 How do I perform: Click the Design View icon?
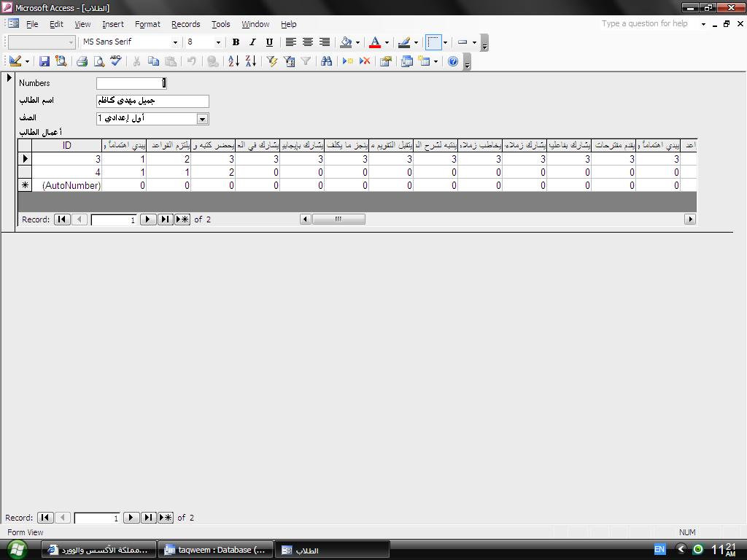click(x=15, y=61)
